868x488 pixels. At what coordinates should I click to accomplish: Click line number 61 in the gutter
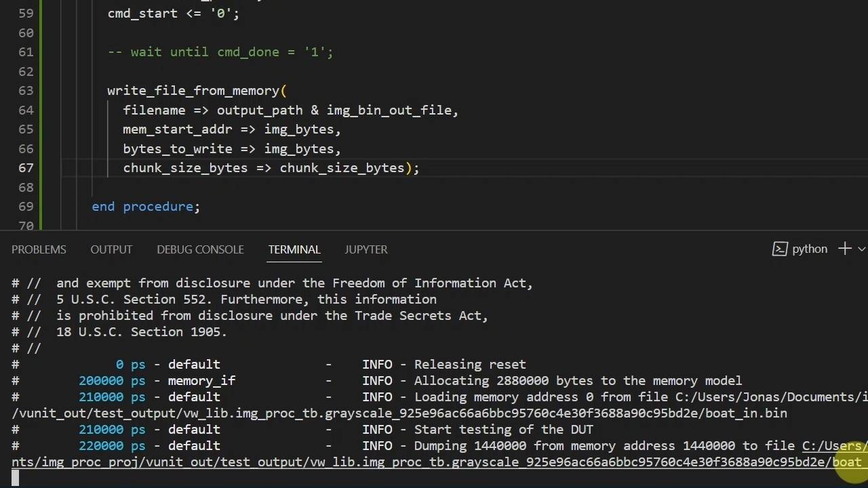[26, 52]
